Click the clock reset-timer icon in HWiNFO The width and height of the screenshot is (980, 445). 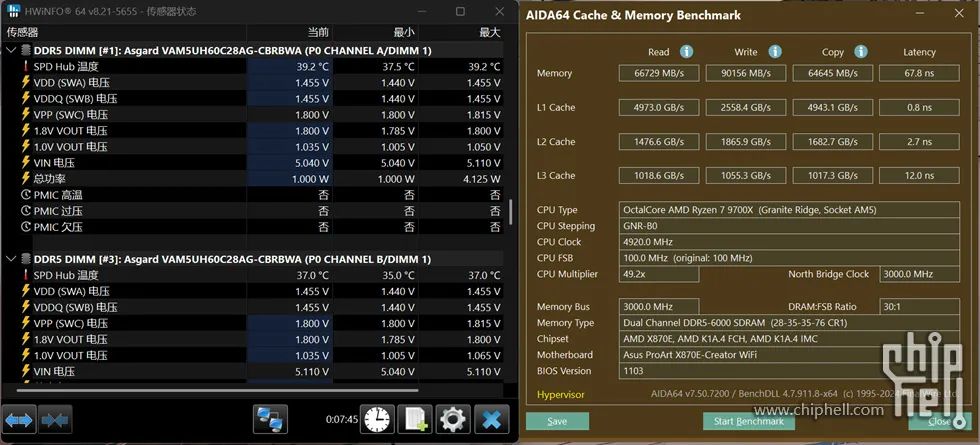(378, 419)
